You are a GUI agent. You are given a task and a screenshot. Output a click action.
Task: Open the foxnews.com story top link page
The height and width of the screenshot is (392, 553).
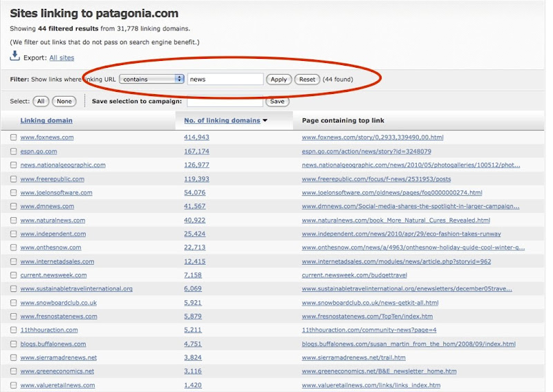373,138
